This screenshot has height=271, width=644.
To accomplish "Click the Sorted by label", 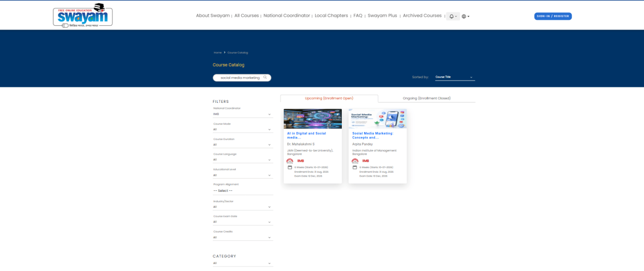I will 420,77.
